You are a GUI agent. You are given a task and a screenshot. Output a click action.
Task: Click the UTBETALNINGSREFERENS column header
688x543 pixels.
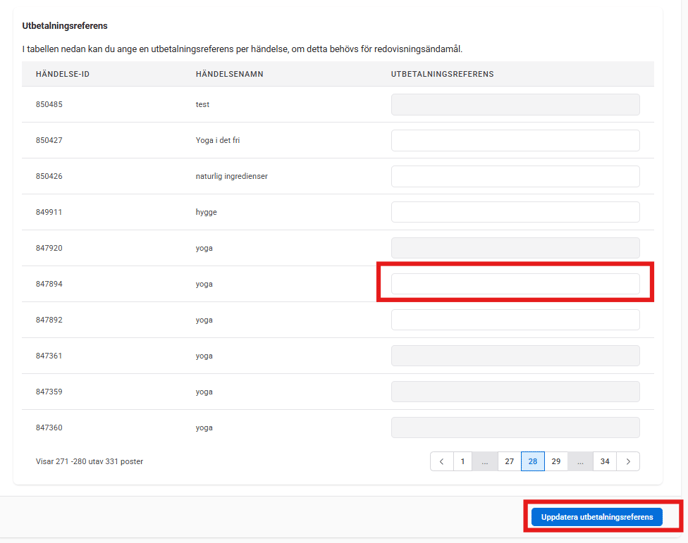(442, 74)
